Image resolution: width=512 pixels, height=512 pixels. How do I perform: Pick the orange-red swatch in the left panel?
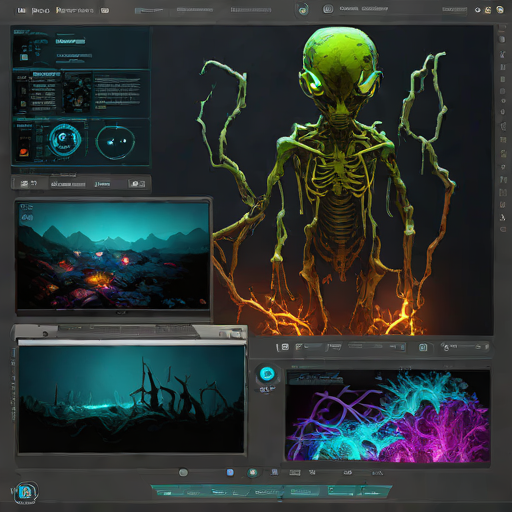tap(23, 152)
